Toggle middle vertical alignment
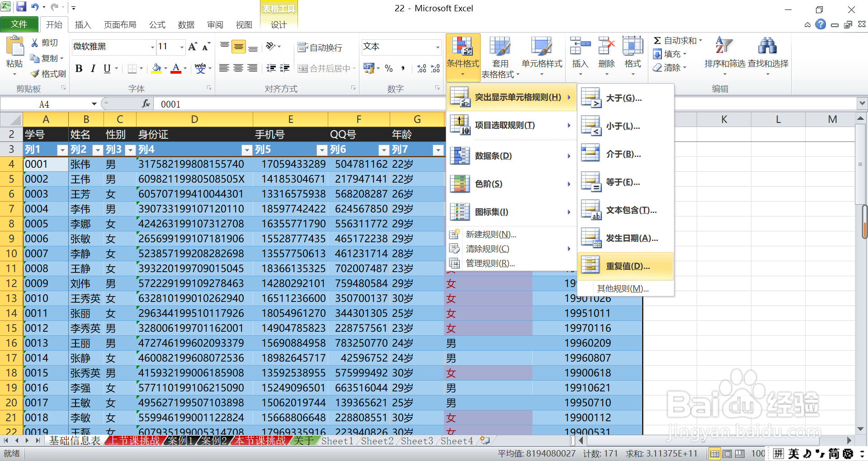Screen dimensions: 868x461 [239, 47]
